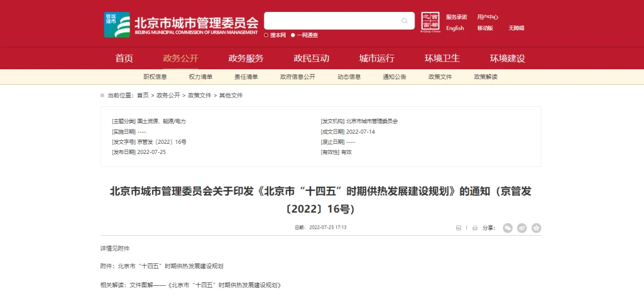Image resolution: width=644 pixels, height=296 pixels.
Task: Click 政策文件 in the breadcrumb
Action: (x=200, y=95)
